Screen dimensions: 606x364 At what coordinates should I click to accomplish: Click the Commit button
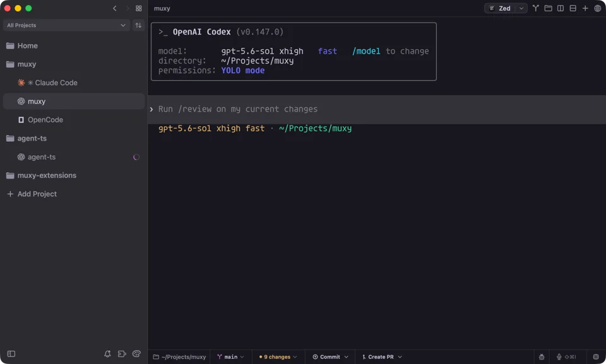coord(326,356)
